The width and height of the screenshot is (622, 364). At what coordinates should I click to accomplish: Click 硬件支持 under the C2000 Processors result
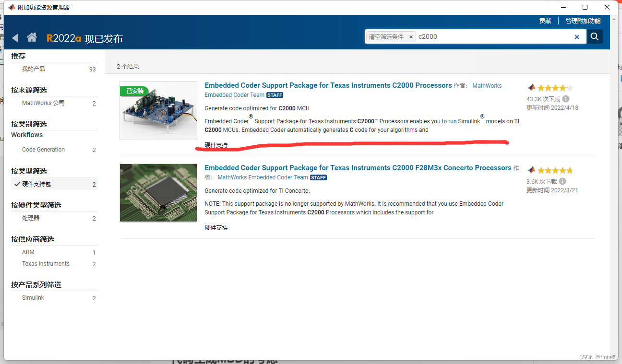click(216, 145)
